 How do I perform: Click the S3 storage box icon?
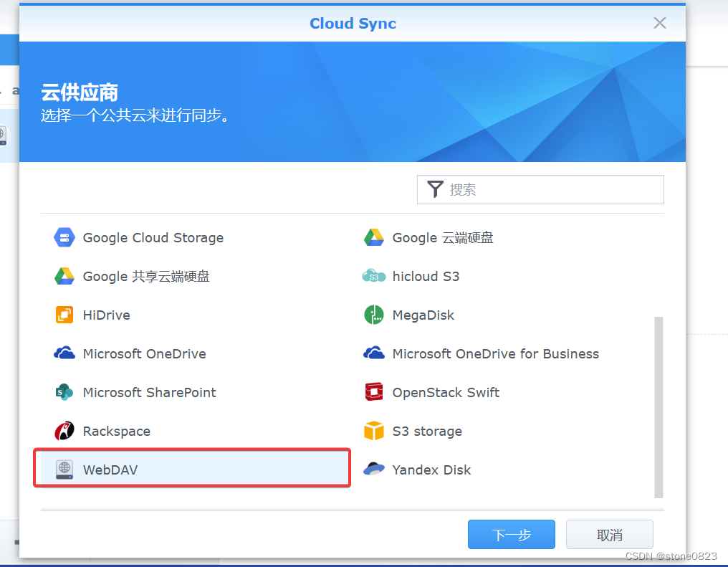pyautogui.click(x=374, y=431)
